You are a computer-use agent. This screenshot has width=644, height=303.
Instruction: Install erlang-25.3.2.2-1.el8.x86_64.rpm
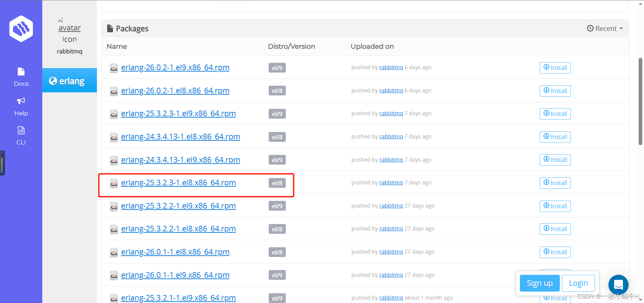pyautogui.click(x=555, y=229)
